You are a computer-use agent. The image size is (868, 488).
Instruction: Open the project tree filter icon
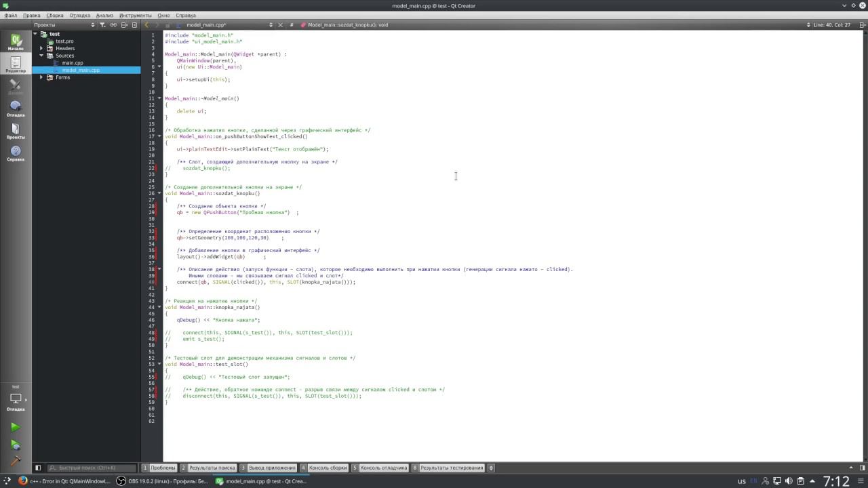pos(102,25)
